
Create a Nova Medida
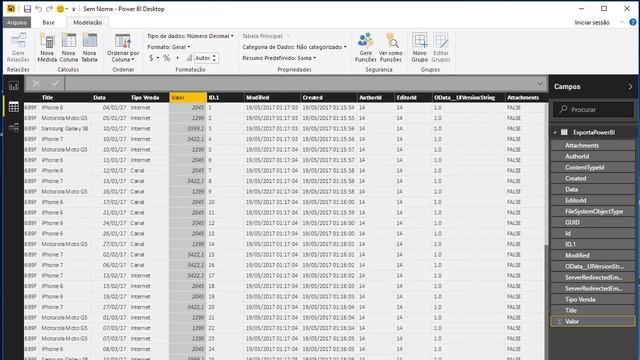coord(47,48)
